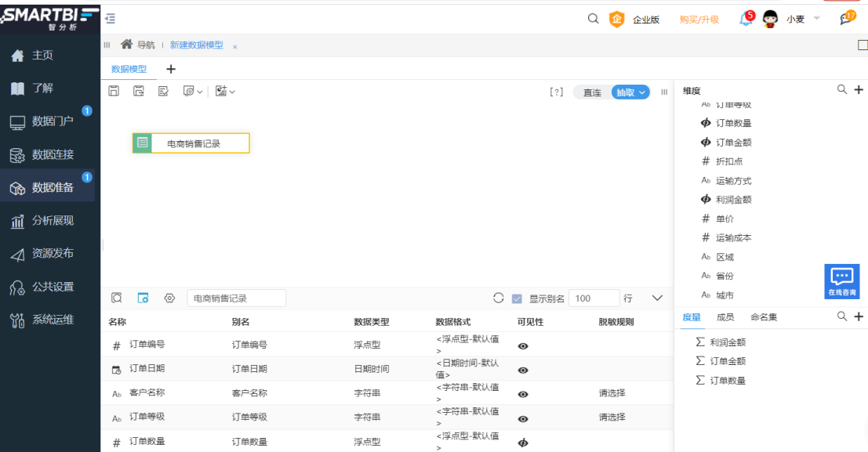Click the save-as icon in model toolbar
Viewport: 868px width, 452px height.
[x=139, y=92]
